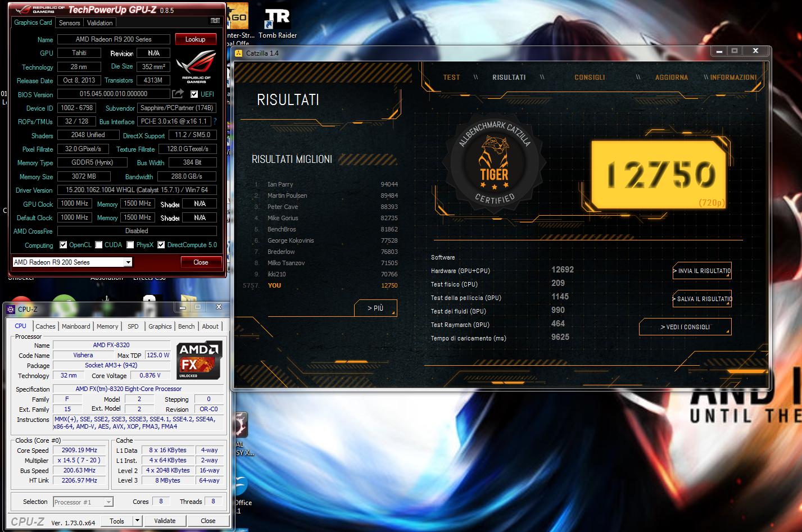
Task: Open the GPU selection dropdown in GPU-Z
Action: (x=128, y=262)
